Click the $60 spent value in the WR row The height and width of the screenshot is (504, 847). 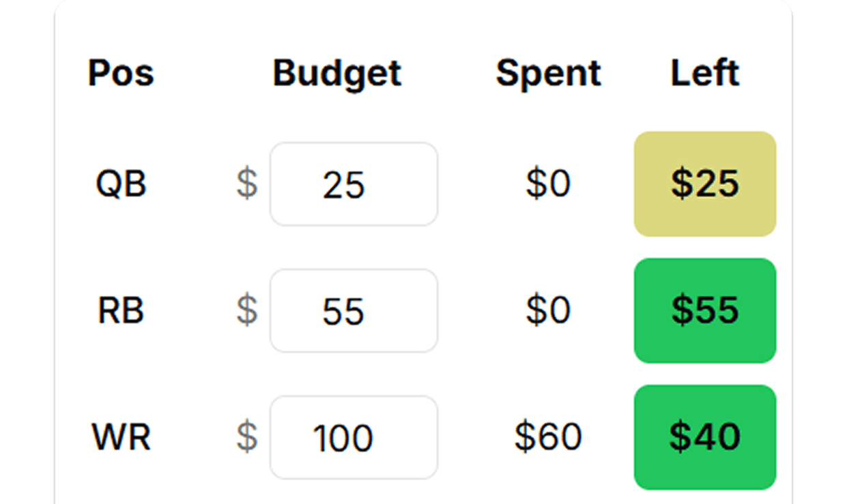click(547, 436)
